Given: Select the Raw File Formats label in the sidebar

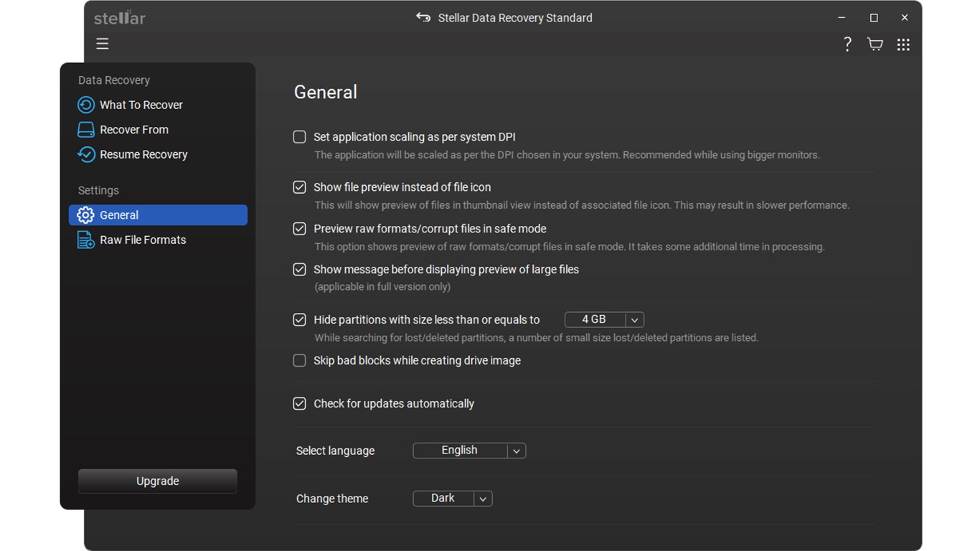Looking at the screenshot, I should pos(143,240).
